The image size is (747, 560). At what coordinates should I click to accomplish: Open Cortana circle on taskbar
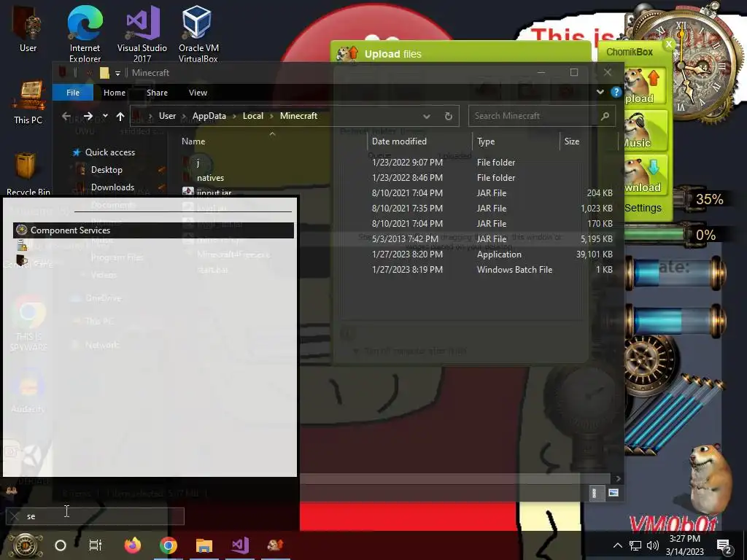(x=61, y=545)
